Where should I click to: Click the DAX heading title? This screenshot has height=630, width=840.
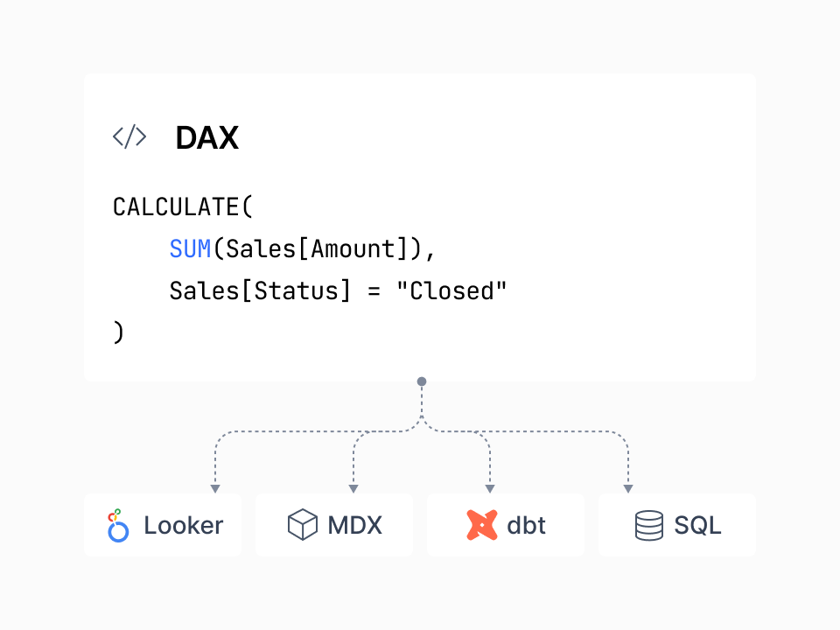(x=206, y=137)
